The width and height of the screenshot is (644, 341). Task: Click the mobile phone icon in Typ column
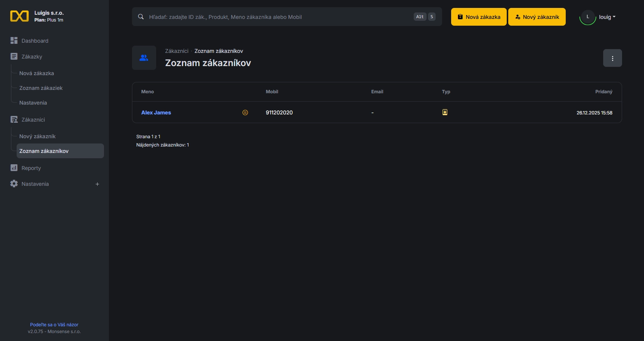(x=445, y=112)
